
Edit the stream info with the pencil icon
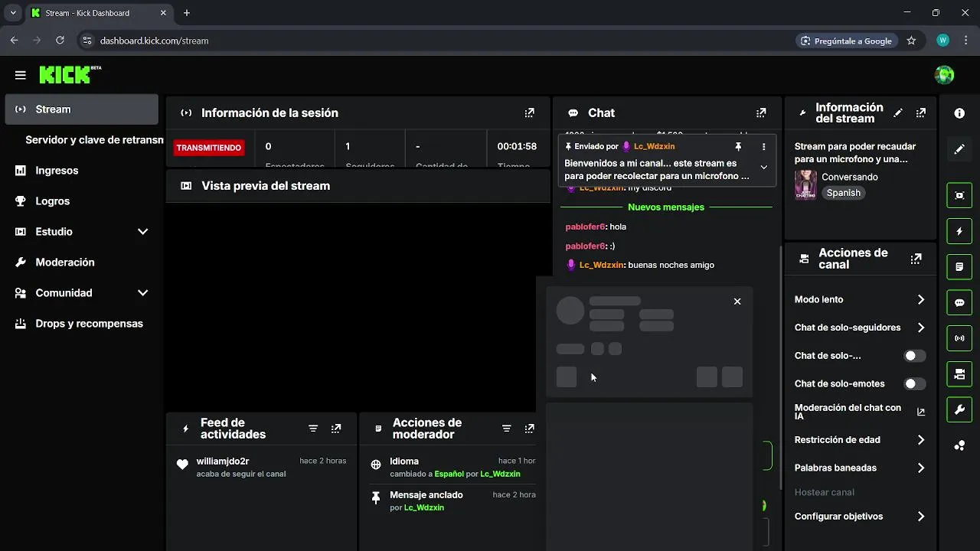898,112
